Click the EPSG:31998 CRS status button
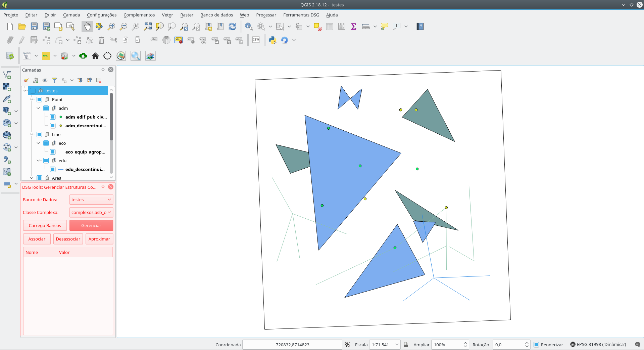Viewport: 644px width, 350px height. (598, 344)
